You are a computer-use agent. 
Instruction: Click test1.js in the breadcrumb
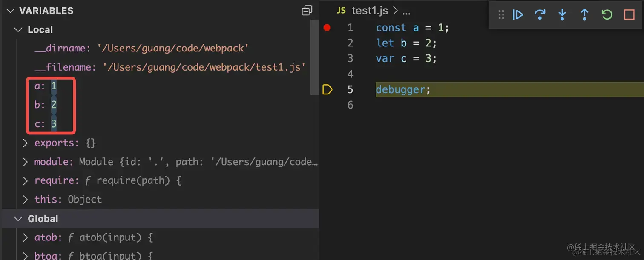click(x=370, y=11)
